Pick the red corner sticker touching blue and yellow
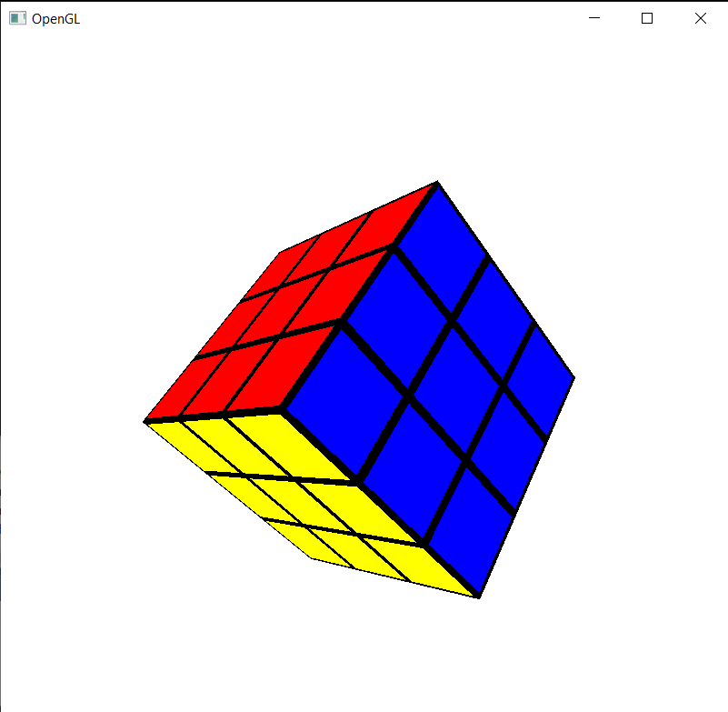 point(281,369)
